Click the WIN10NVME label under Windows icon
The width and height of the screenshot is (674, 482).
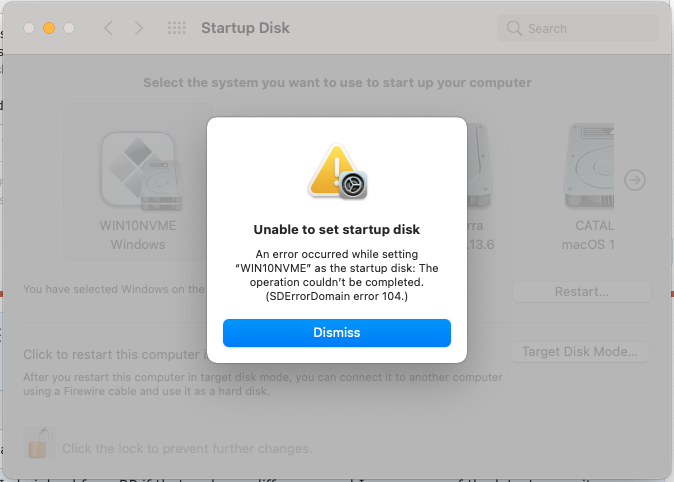[x=138, y=226]
